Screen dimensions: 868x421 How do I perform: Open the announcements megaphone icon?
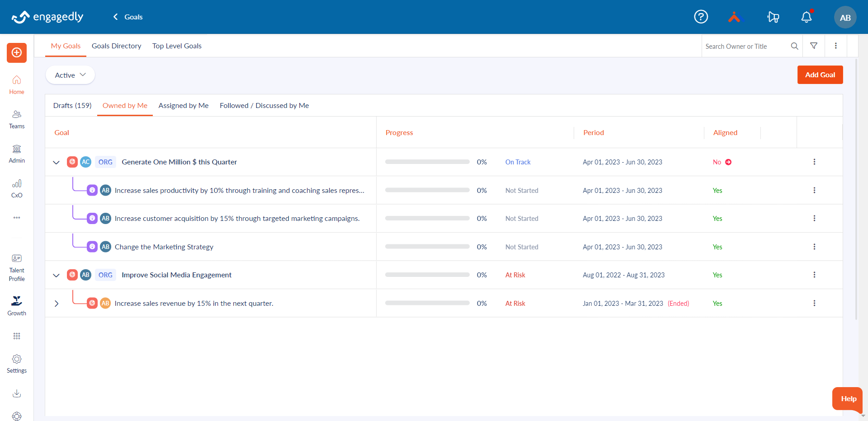pyautogui.click(x=773, y=17)
